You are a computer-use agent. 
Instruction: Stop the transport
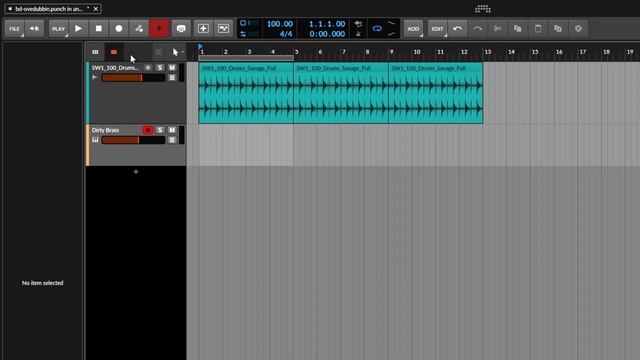(98, 29)
